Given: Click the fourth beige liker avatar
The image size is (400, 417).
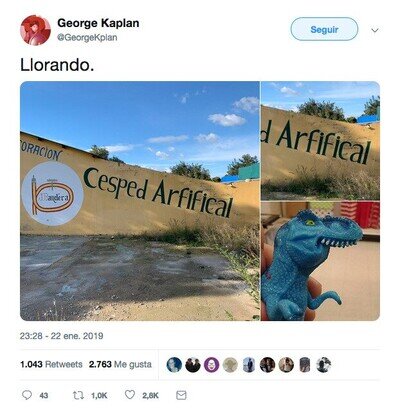Looking at the screenshot, I should [230, 365].
